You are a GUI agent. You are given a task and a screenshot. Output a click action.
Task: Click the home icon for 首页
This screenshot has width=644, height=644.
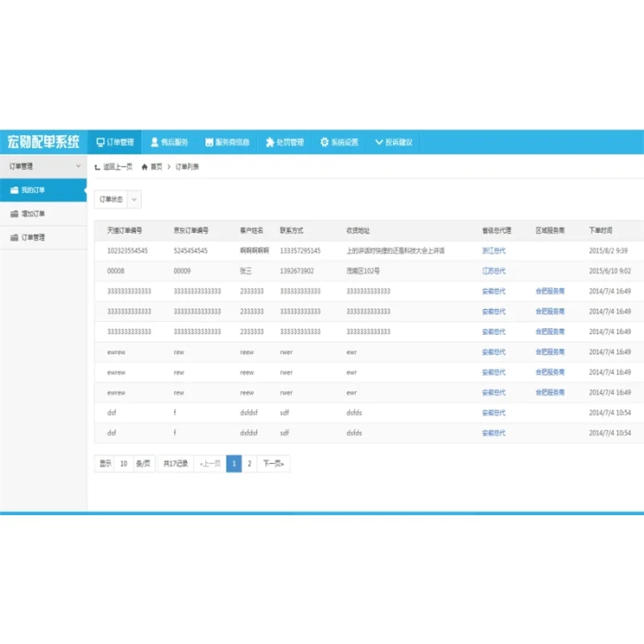145,167
